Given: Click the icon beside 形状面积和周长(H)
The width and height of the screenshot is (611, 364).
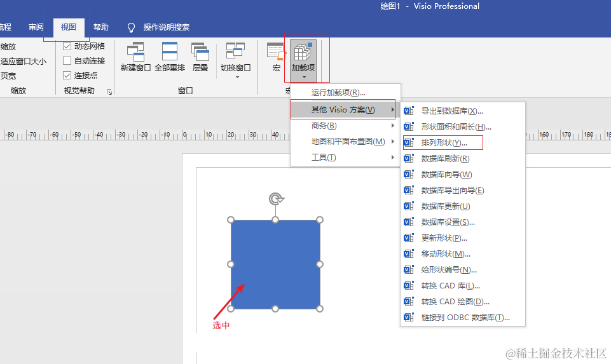Looking at the screenshot, I should 409,127.
